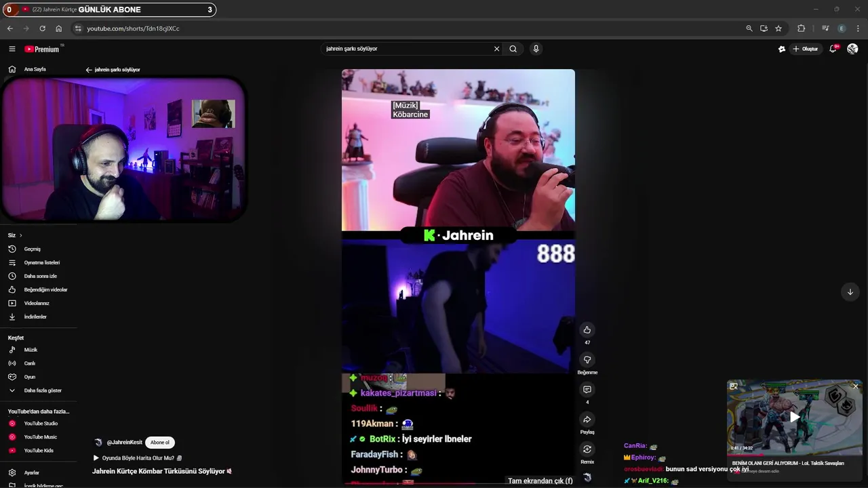The width and height of the screenshot is (868, 488).
Task: Open the browser extensions puzzle icon
Action: coord(801,28)
